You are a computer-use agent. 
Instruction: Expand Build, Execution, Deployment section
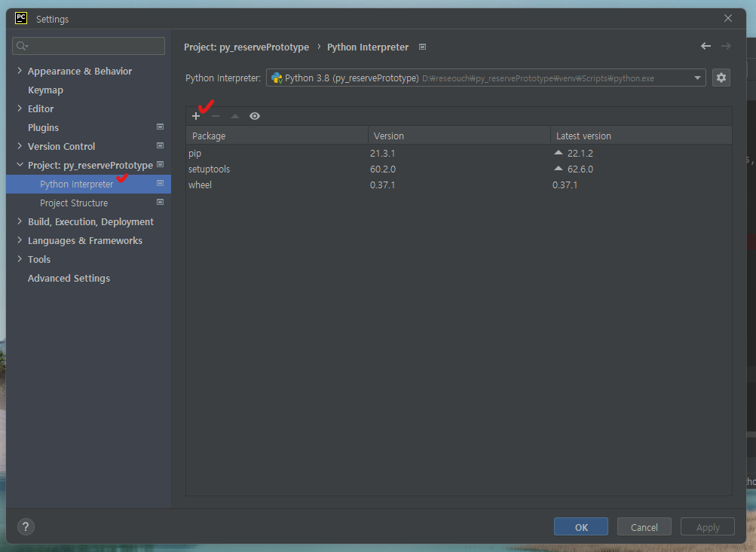[x=20, y=221]
